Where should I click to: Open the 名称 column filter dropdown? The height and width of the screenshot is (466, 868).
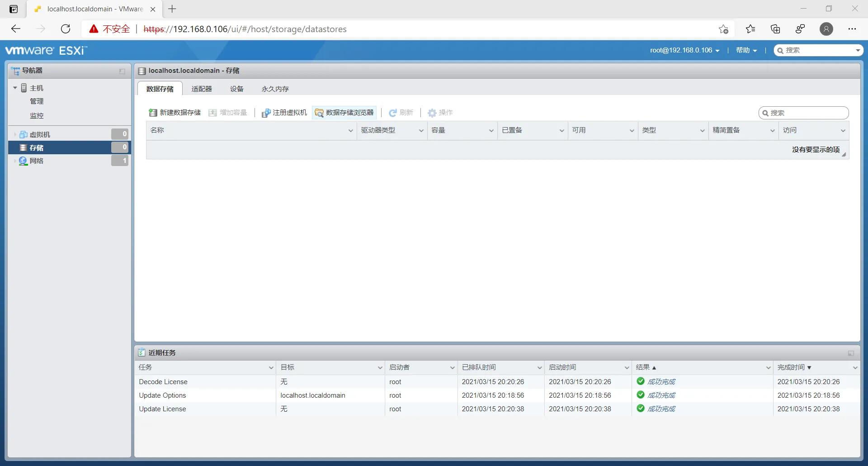[351, 130]
